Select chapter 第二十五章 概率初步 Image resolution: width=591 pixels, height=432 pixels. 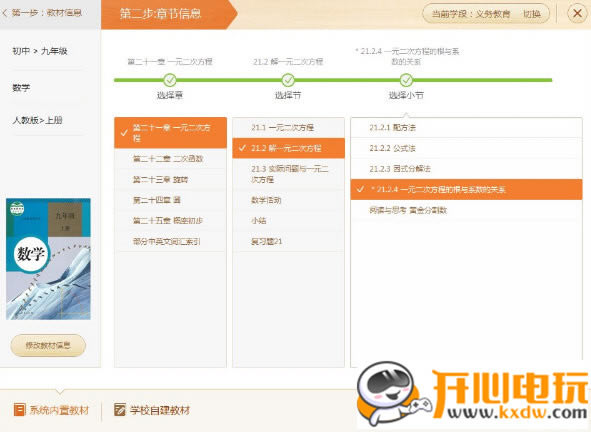coord(170,221)
